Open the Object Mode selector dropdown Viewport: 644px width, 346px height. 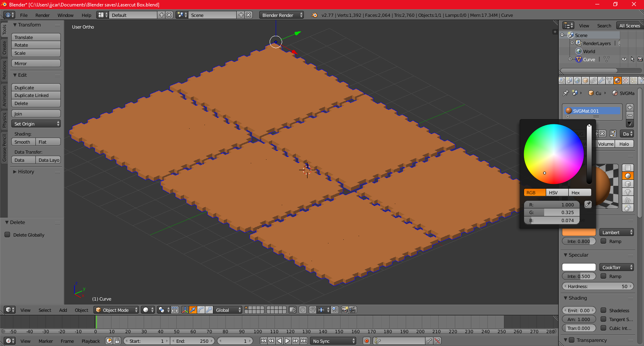point(116,310)
